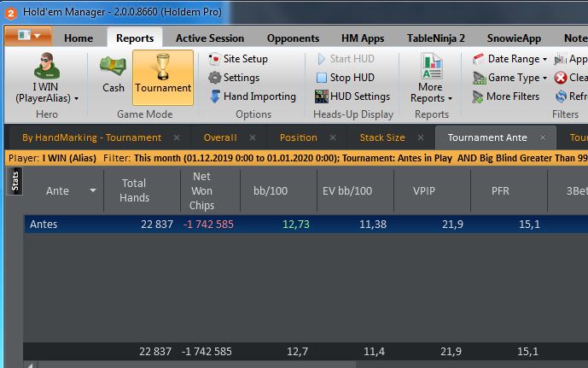Close the Overall report tab
Viewport: 588px width, 368px height.
click(x=253, y=137)
